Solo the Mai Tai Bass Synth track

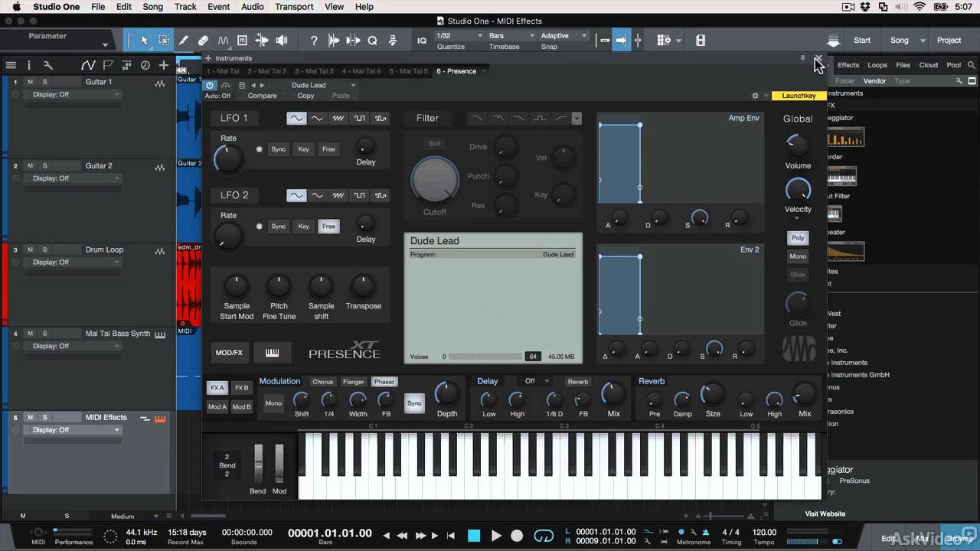(44, 334)
